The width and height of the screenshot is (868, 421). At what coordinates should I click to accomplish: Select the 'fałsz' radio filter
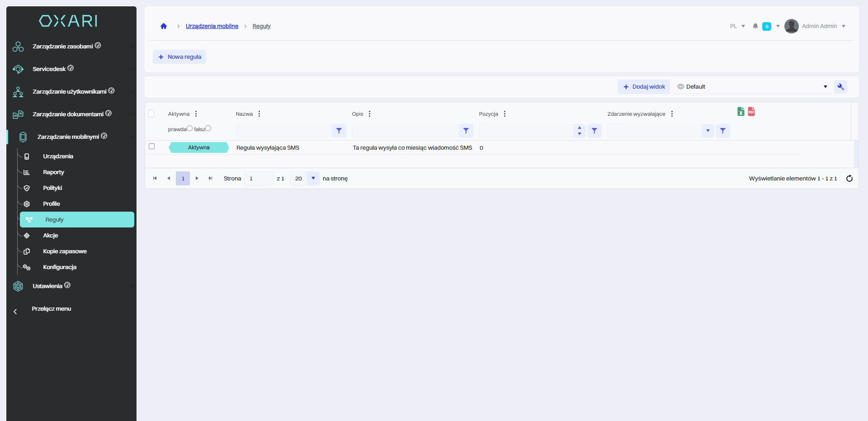click(x=208, y=128)
